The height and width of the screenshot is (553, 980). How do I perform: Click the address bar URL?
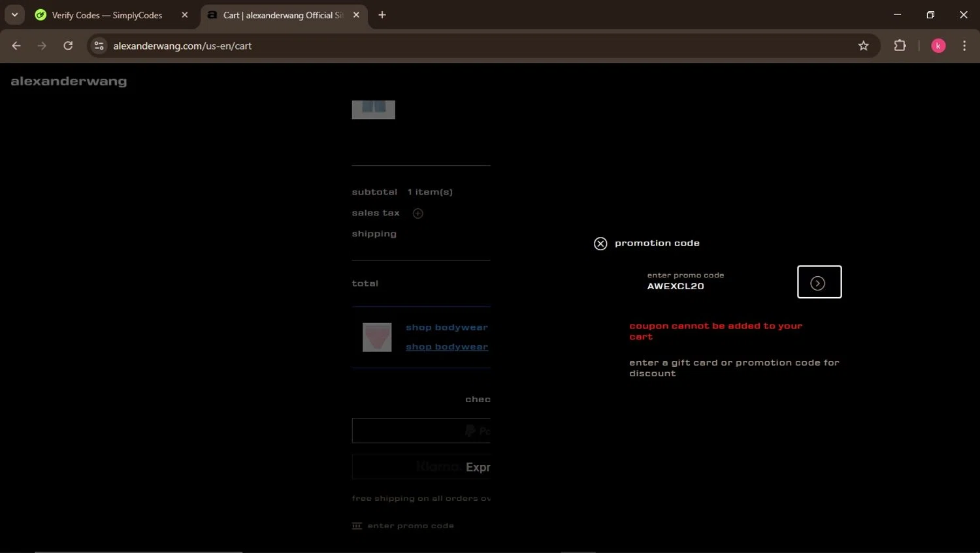coord(182,46)
